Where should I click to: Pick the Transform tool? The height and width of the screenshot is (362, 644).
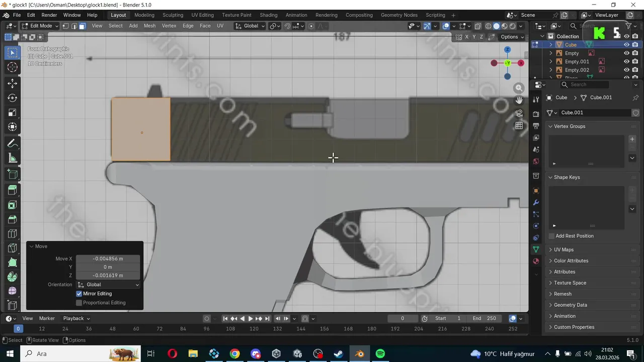click(13, 127)
